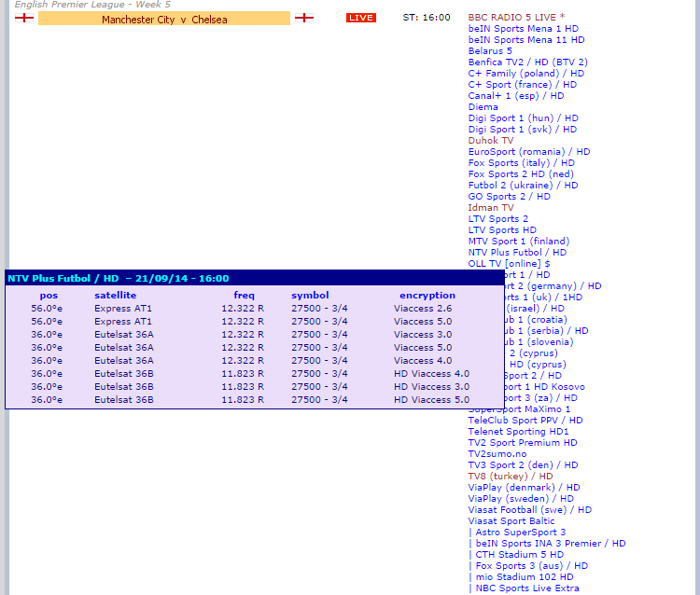Image resolution: width=700 pixels, height=595 pixels.
Task: Click 'English Premier League - Week 5' heading
Action: (x=92, y=5)
